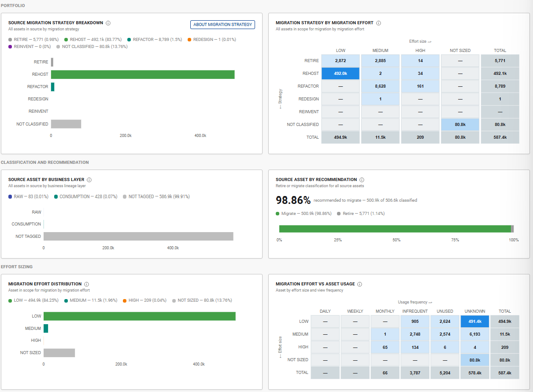Click the teal REFACTOR bar
This screenshot has width=533, height=392.
pyautogui.click(x=53, y=87)
